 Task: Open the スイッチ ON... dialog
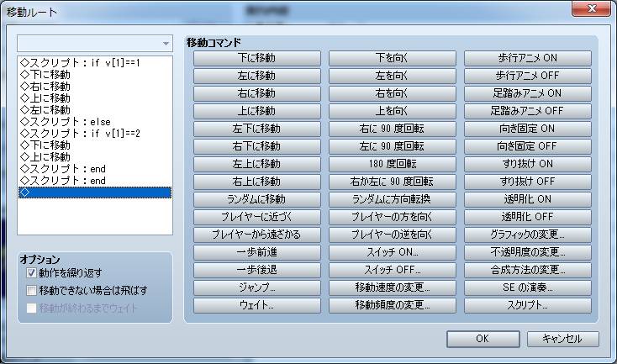coord(393,253)
